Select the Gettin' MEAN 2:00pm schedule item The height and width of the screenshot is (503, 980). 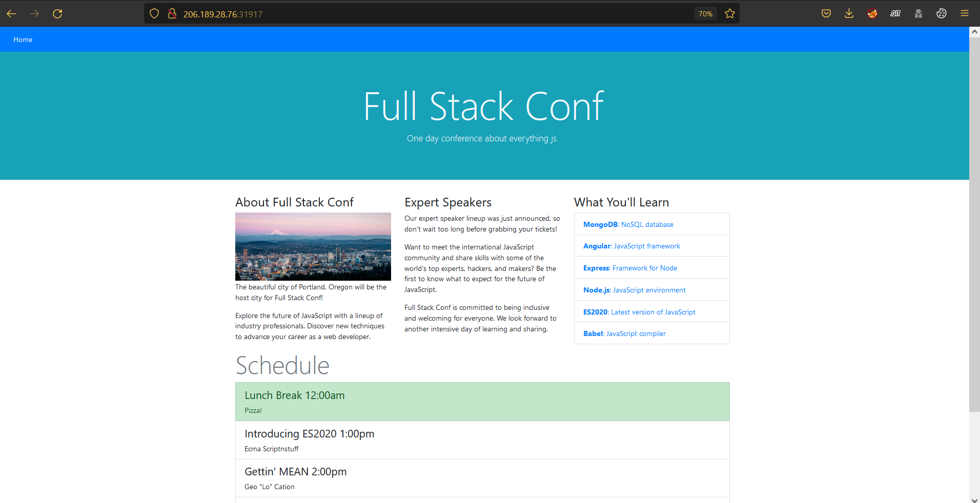[482, 478]
